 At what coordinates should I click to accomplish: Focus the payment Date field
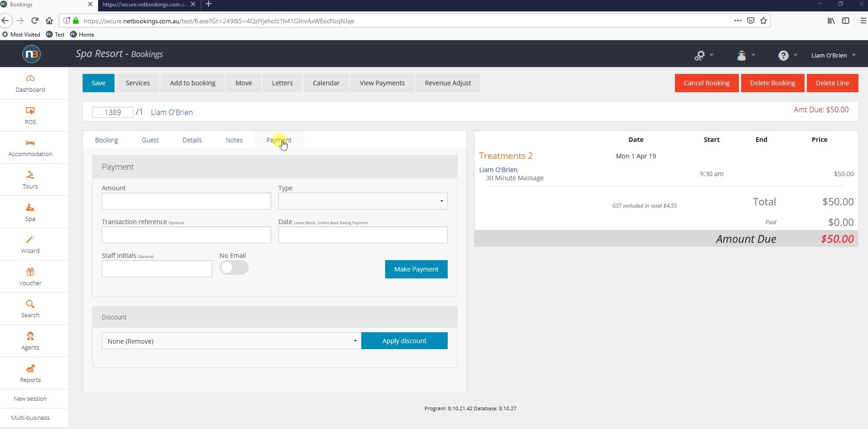click(363, 235)
